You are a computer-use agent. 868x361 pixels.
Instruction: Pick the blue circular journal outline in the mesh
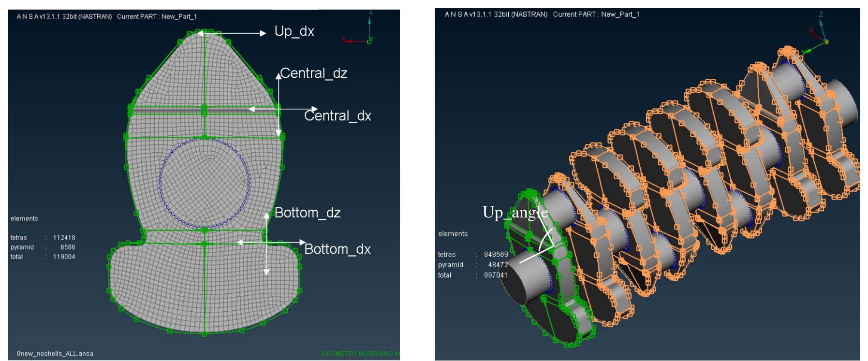tap(205, 183)
